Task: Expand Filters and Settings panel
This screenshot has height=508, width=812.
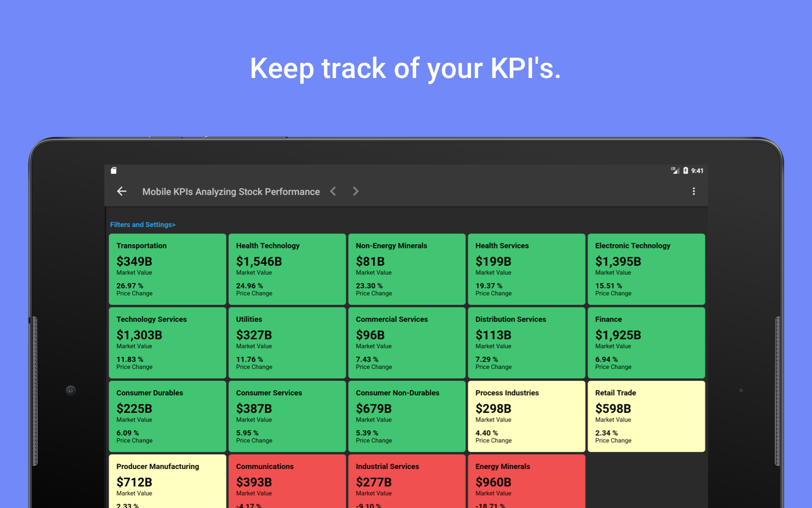Action: coord(143,225)
